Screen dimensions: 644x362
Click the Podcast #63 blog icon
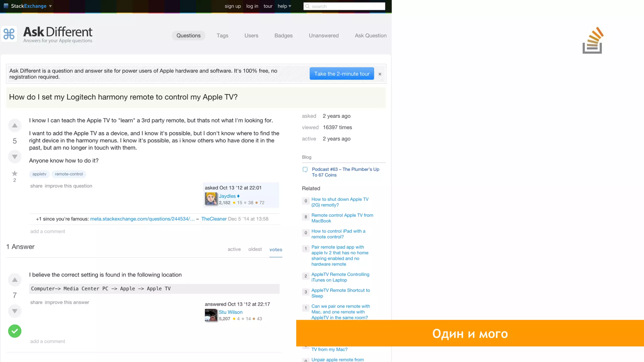click(x=305, y=170)
